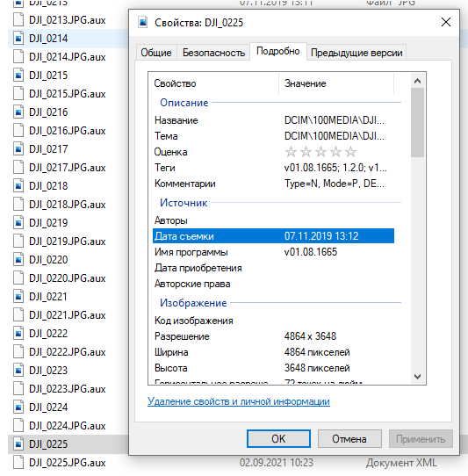
Task: Set the Оценка rating to three stars
Action: click(x=320, y=152)
